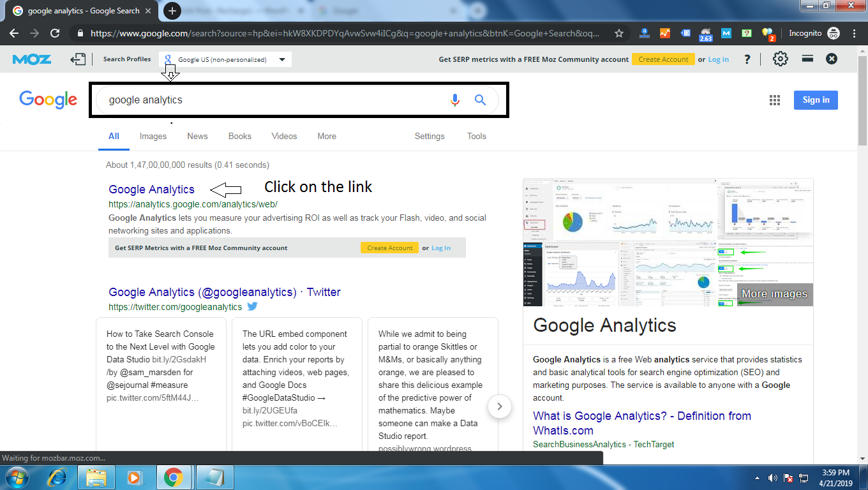The image size is (868, 490).
Task: Open search Tools menu
Action: 477,136
